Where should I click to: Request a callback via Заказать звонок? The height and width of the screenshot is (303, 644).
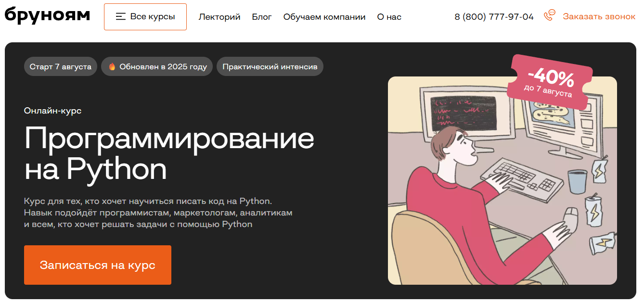pyautogui.click(x=599, y=16)
